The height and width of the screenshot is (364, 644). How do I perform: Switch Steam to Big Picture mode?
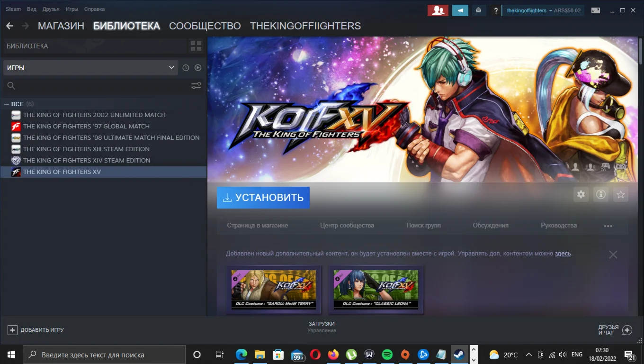click(x=596, y=10)
